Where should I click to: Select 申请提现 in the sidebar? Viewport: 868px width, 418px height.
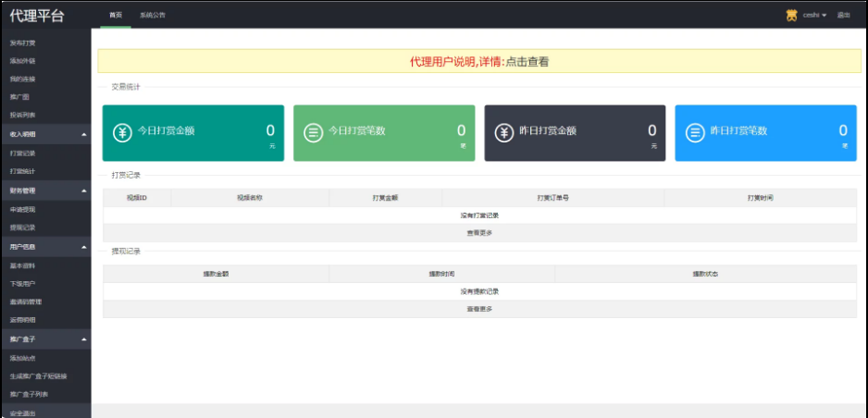[x=23, y=209]
